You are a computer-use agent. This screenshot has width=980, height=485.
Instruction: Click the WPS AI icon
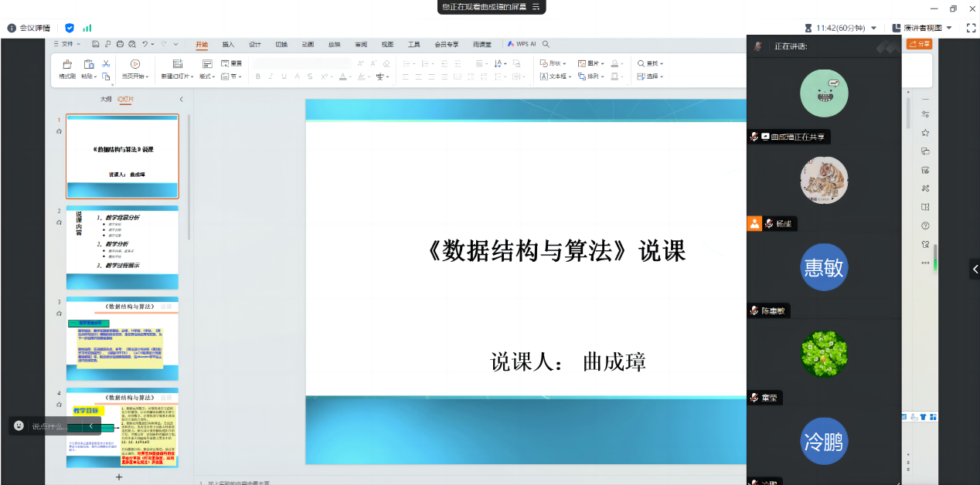[522, 45]
